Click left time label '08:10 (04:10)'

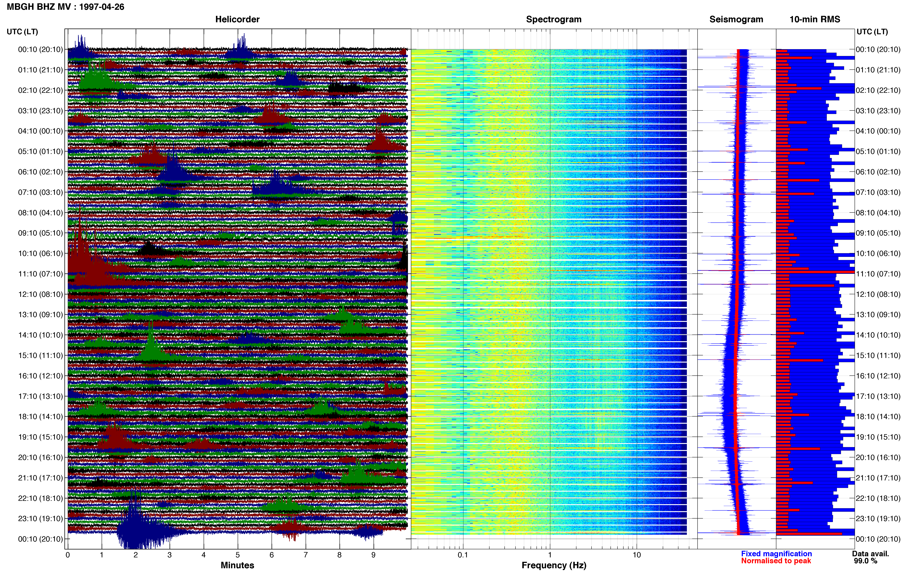(41, 212)
